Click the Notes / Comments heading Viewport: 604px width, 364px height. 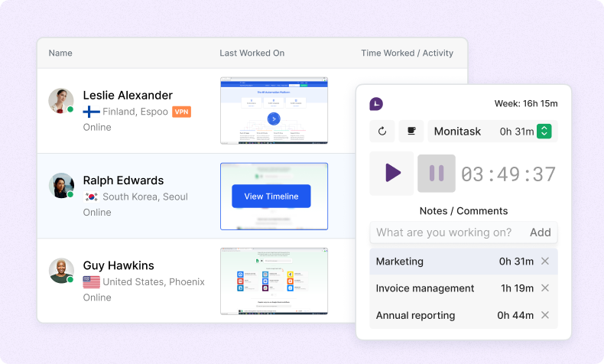click(463, 211)
